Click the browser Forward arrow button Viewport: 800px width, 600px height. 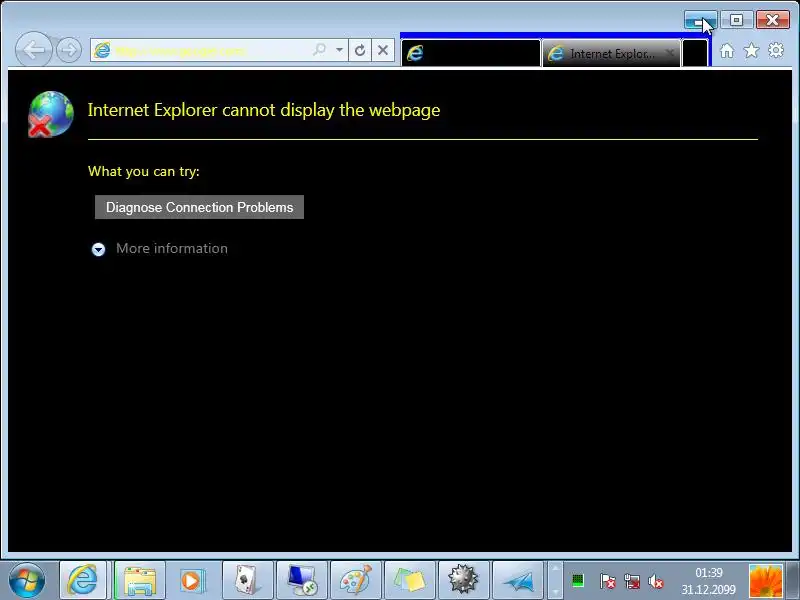tap(68, 49)
